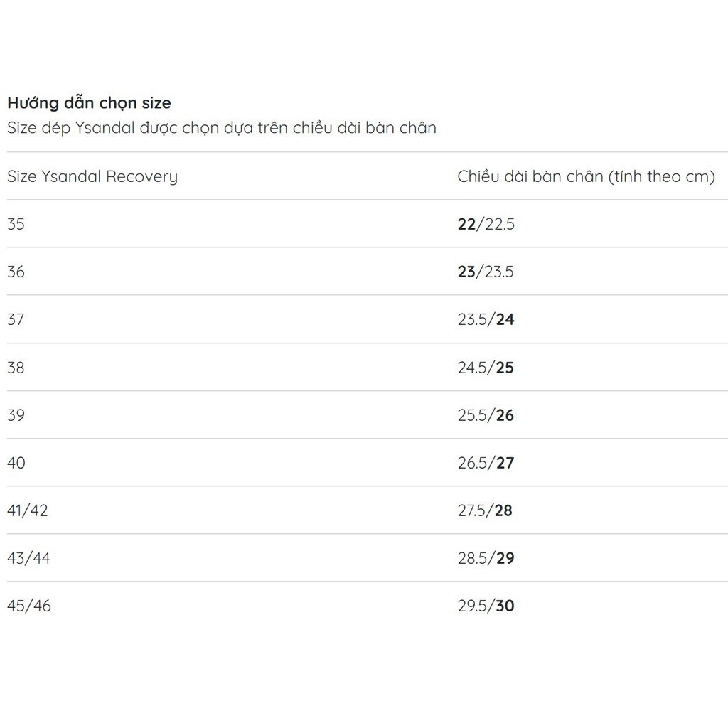Click the 23.5/24 foot length value
The height and width of the screenshot is (728, 728).
click(x=486, y=319)
